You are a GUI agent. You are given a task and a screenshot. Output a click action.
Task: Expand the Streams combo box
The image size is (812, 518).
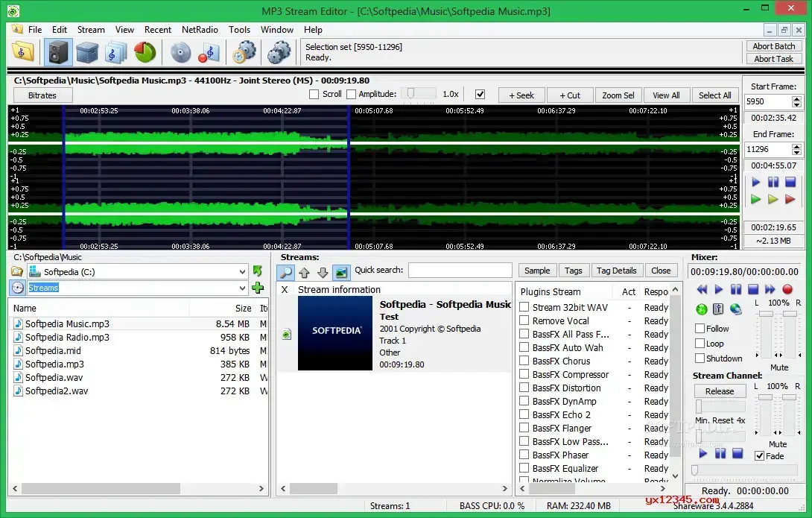pyautogui.click(x=243, y=288)
